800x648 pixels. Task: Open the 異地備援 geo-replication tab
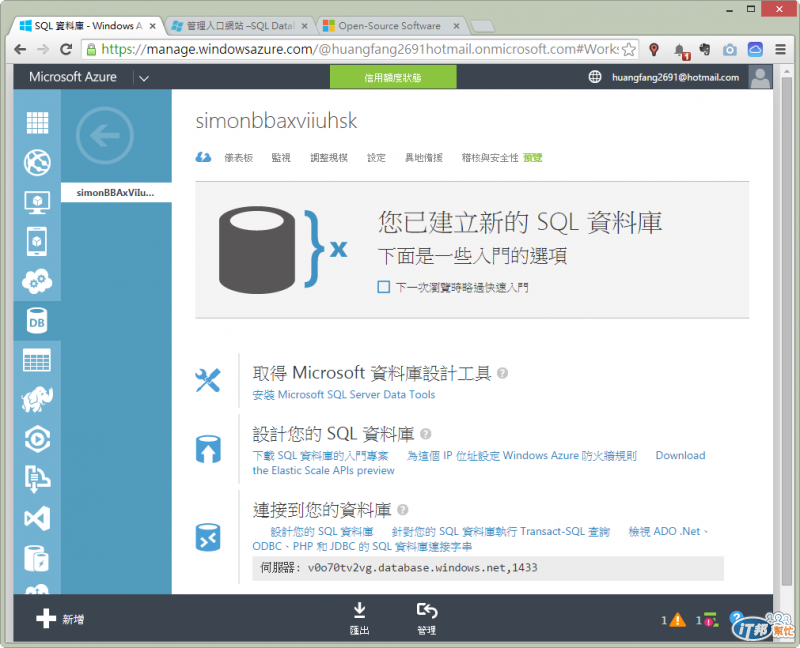coord(424,158)
